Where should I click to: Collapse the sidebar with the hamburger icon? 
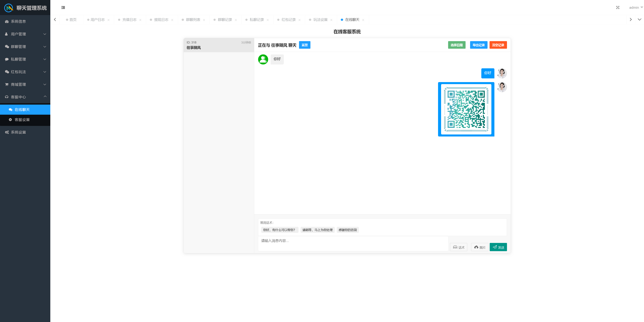coord(63,8)
